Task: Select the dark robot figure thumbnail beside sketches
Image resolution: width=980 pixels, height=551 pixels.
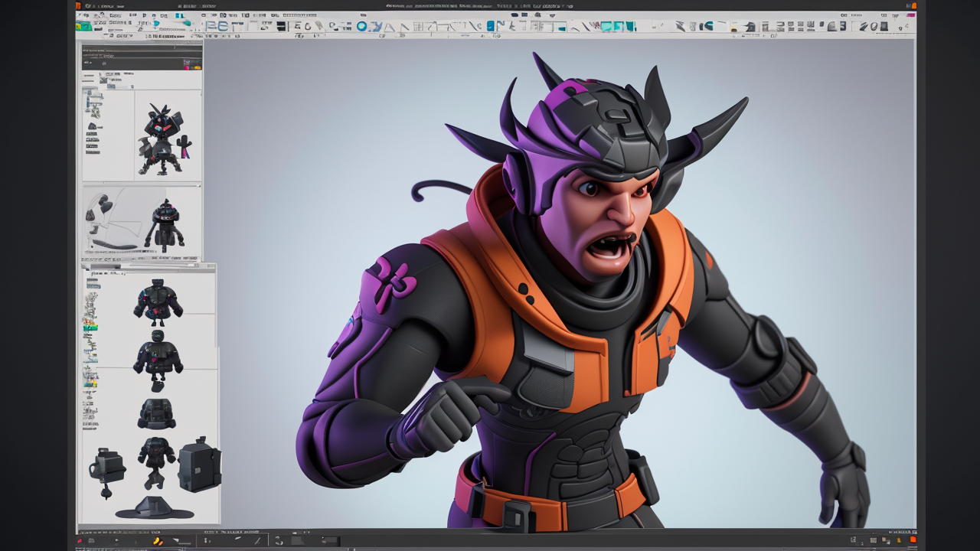Action: (165, 225)
